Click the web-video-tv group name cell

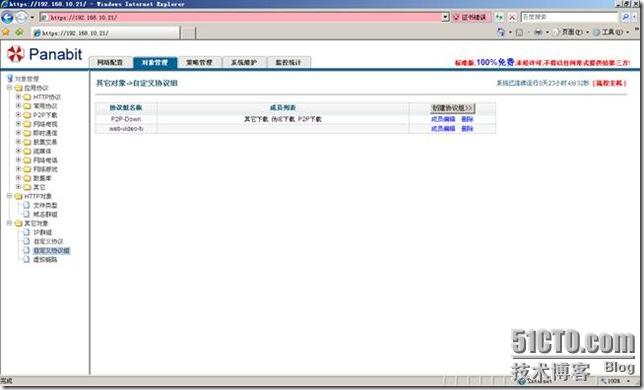coord(126,129)
